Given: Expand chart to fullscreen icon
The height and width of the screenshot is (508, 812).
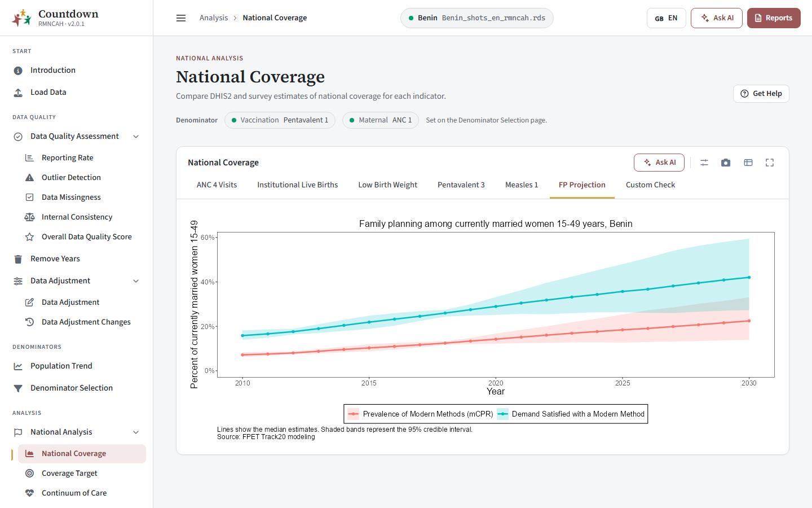Looking at the screenshot, I should 770,163.
